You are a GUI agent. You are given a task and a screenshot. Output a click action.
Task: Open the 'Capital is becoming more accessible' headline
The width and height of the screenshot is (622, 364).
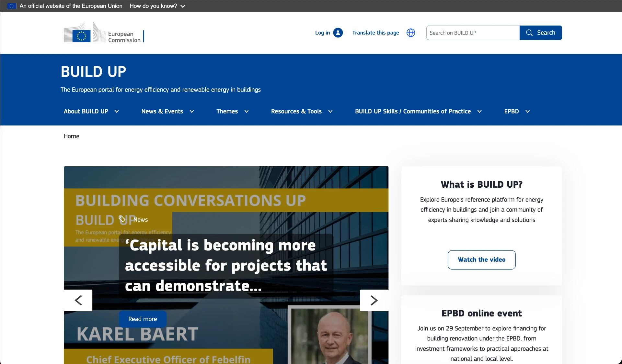pos(226,266)
